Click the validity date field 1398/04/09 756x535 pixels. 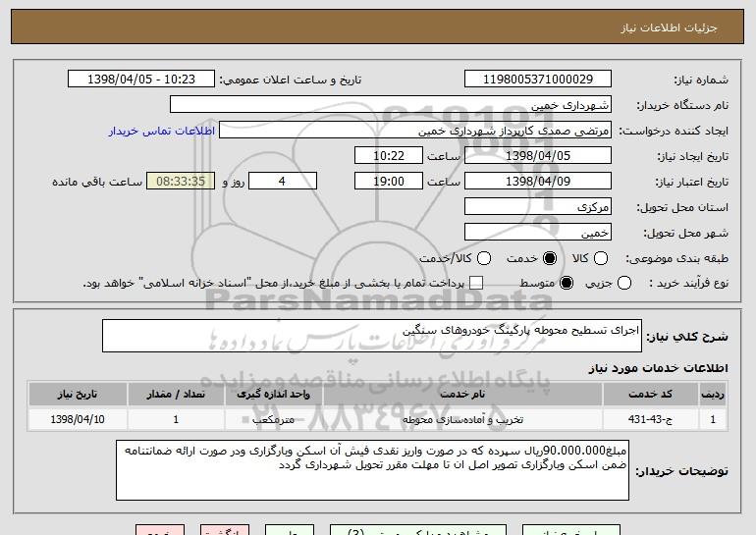[x=538, y=182]
